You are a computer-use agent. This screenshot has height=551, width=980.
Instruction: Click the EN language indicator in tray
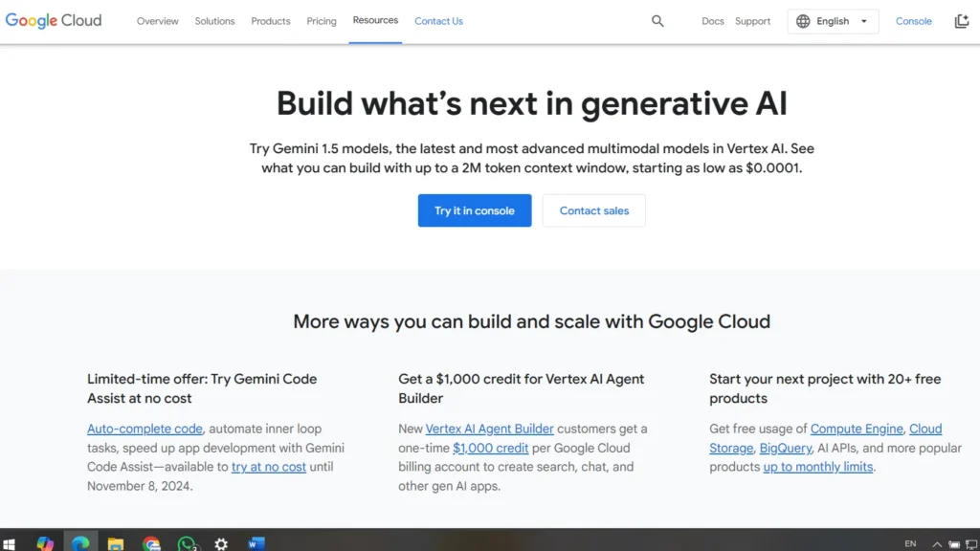[x=910, y=544]
